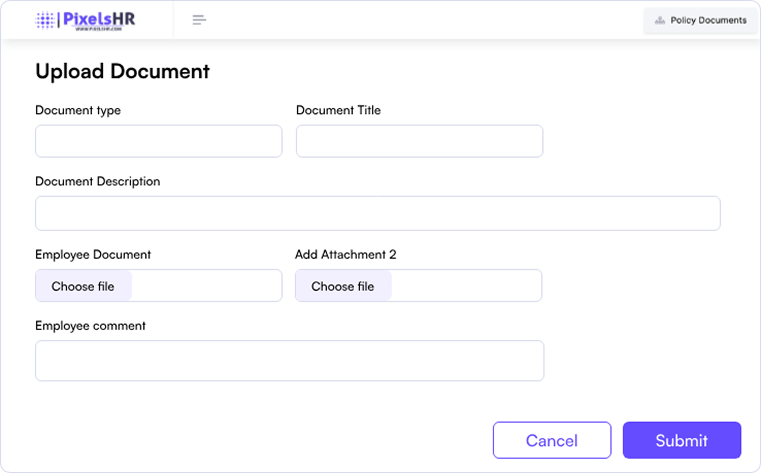The height and width of the screenshot is (473, 761).
Task: Click the Add Attachment 2 label
Action: tap(345, 255)
